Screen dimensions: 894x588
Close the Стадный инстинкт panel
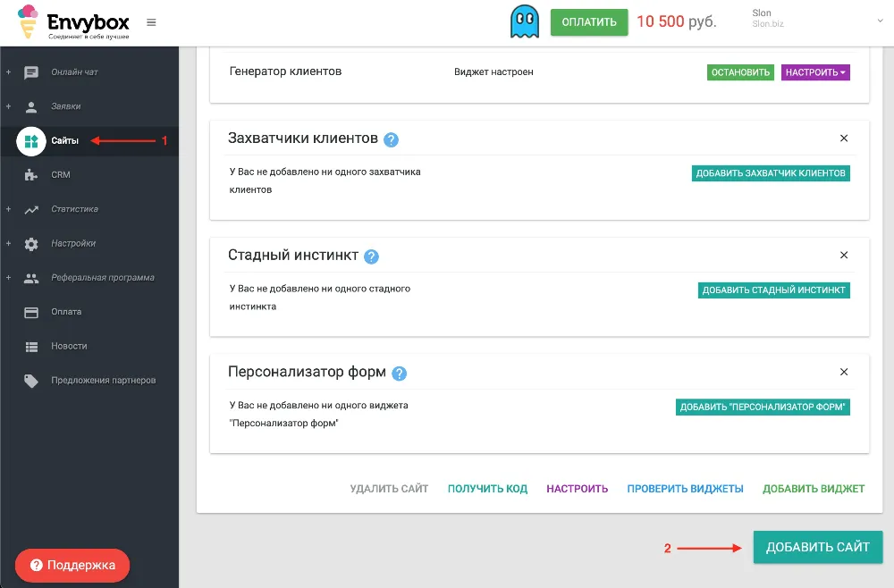pos(844,256)
